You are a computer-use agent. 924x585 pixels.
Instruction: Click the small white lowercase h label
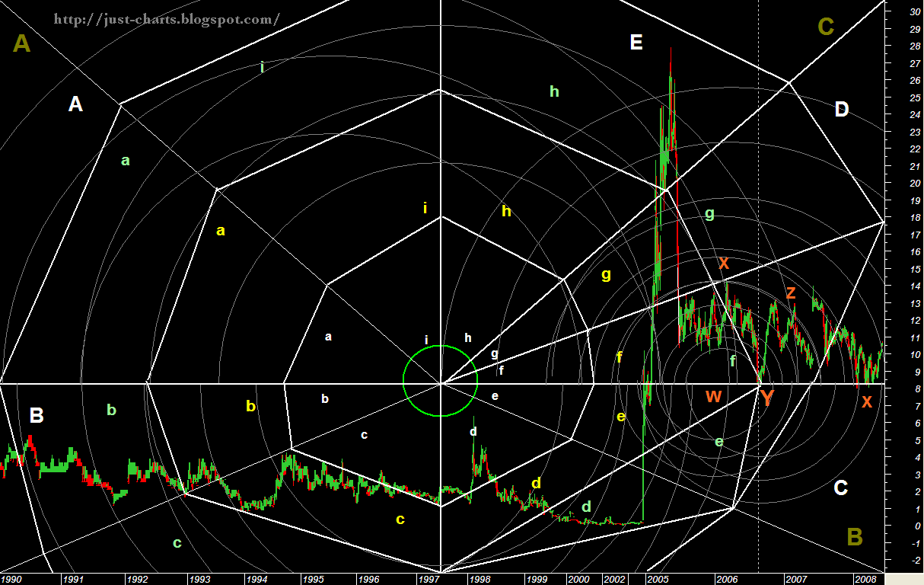point(468,337)
